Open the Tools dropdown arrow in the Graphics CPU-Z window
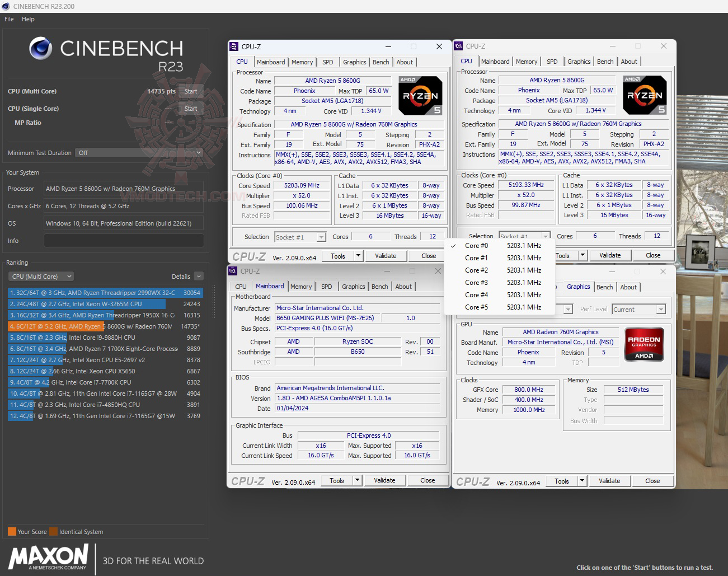This screenshot has width=728, height=576. [x=582, y=481]
